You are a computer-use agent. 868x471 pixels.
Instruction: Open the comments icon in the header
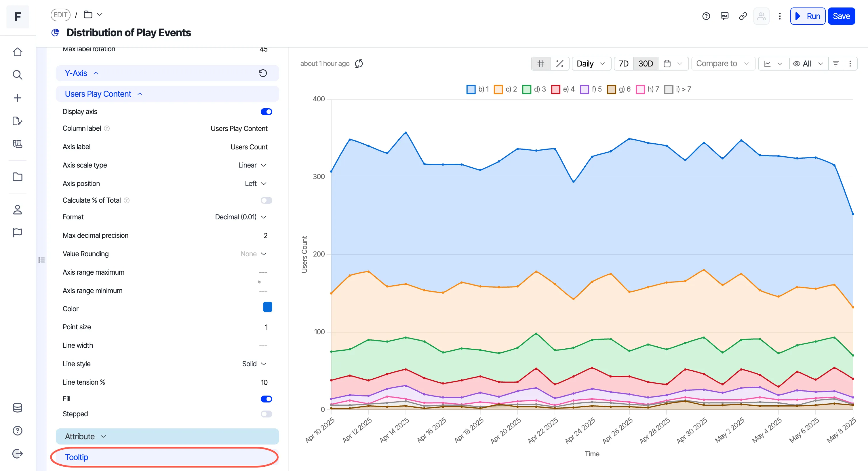724,16
